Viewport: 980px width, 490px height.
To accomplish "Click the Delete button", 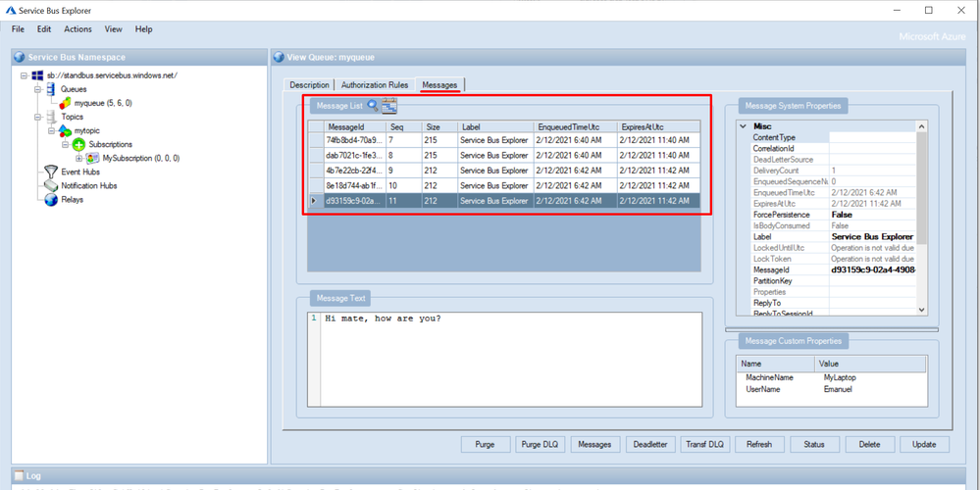I will tap(870, 445).
